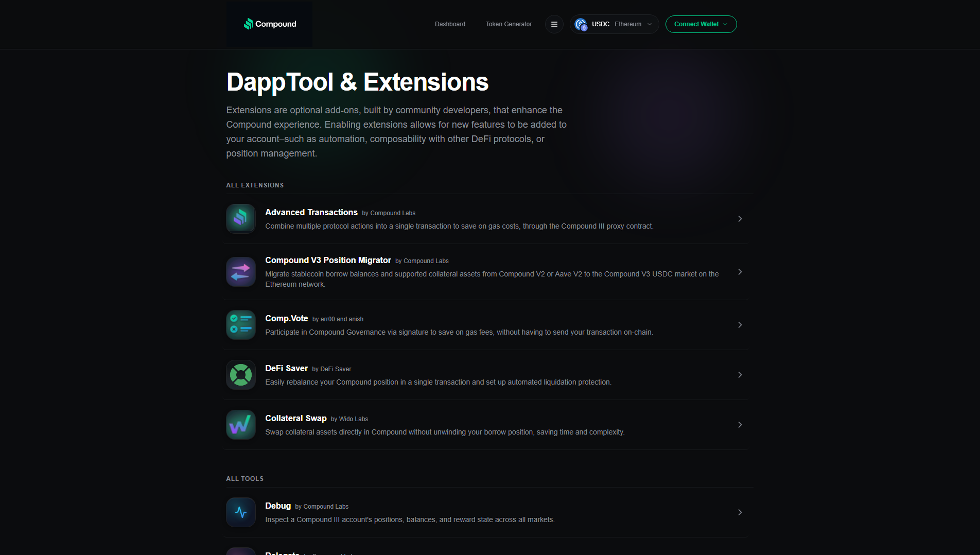Click the DeFi Saver description text
The width and height of the screenshot is (980, 555).
[x=438, y=382]
